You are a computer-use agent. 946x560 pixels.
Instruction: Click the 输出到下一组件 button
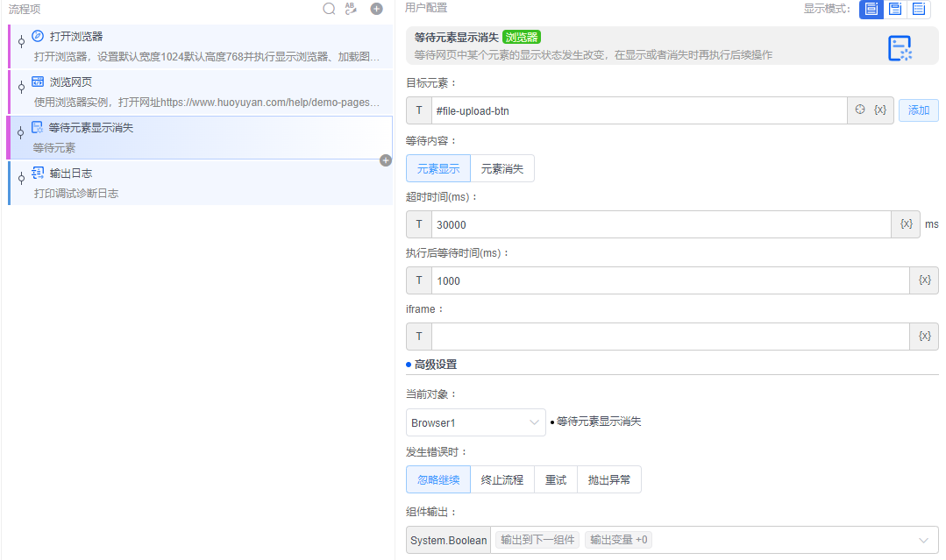click(x=537, y=540)
